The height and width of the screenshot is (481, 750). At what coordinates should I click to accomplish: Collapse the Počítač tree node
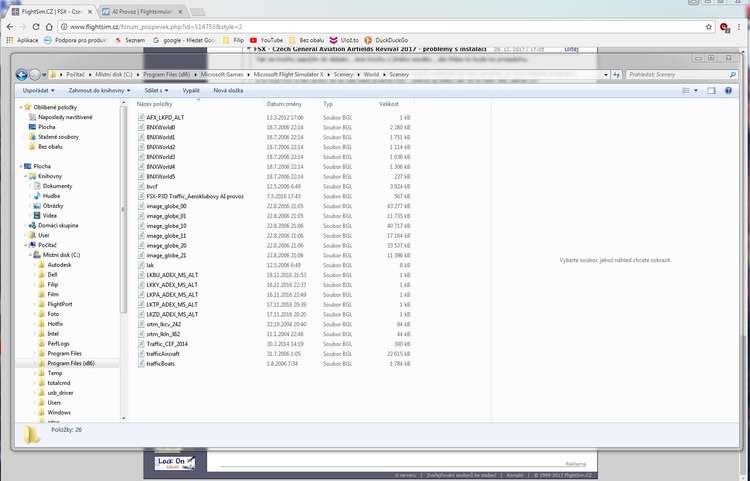click(26, 245)
